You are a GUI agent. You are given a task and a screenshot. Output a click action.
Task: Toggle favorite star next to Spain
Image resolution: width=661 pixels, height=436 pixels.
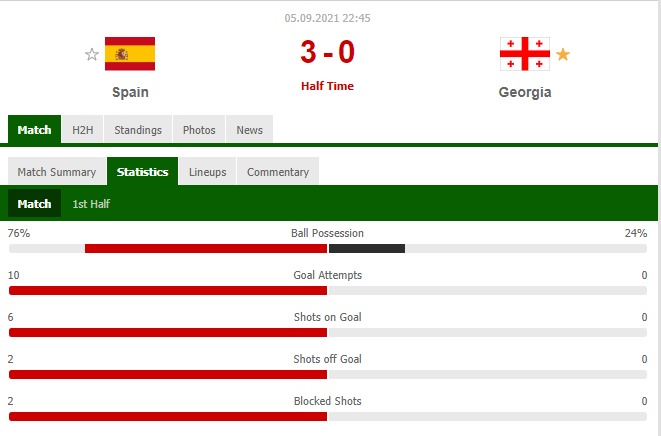[x=92, y=54]
